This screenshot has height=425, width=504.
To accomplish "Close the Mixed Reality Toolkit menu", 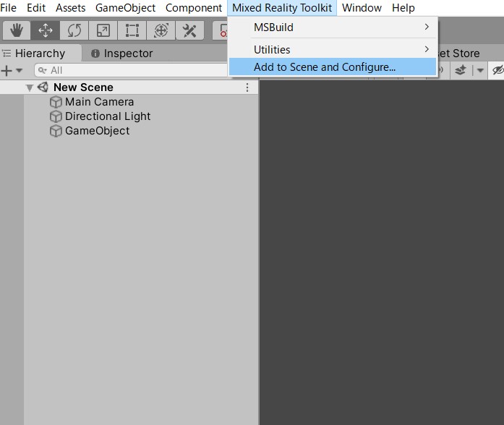I will pos(282,8).
